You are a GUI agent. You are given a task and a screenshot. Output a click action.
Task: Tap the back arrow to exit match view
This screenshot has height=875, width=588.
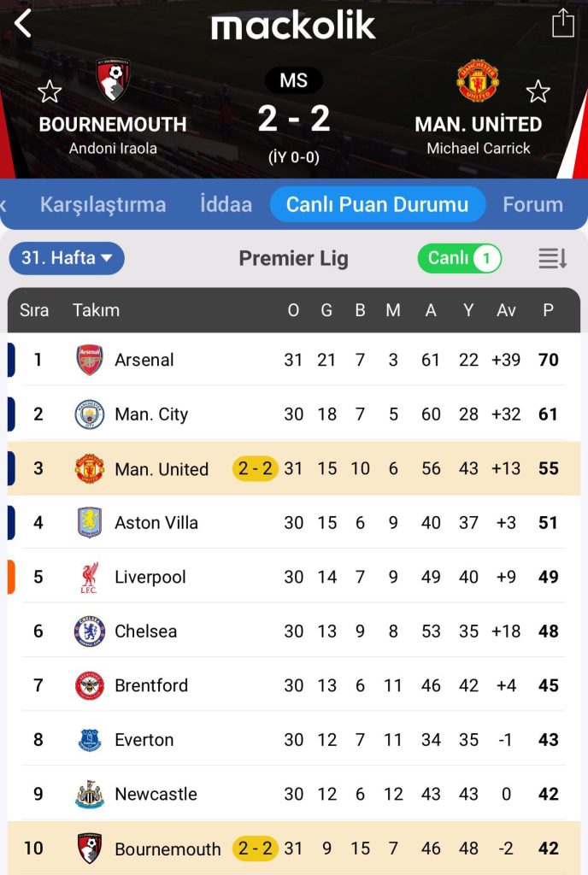[22, 23]
